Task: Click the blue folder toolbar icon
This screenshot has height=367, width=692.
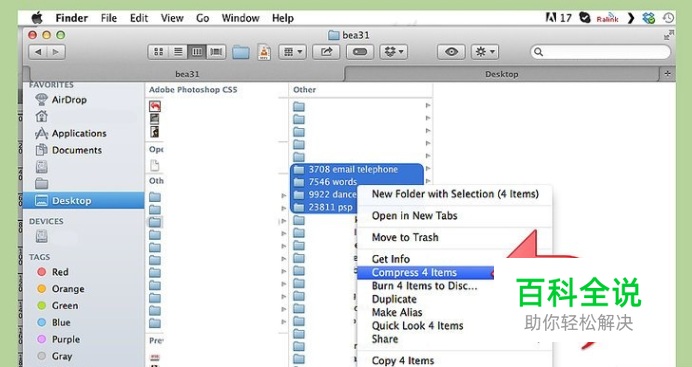Action: point(241,52)
